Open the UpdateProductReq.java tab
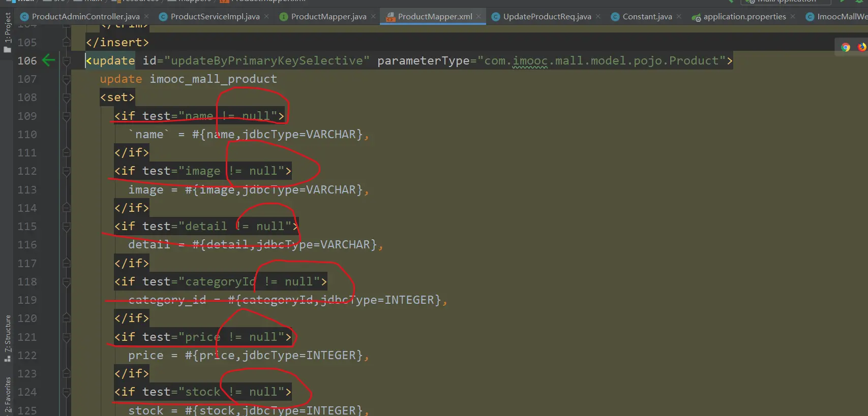 (547, 17)
